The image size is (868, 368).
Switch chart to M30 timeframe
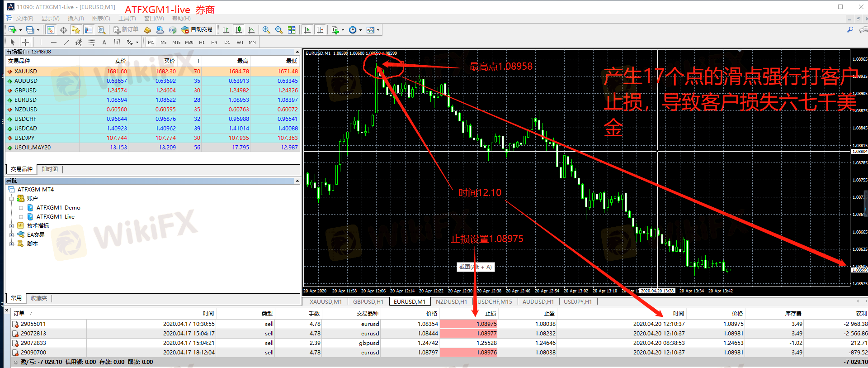(189, 42)
